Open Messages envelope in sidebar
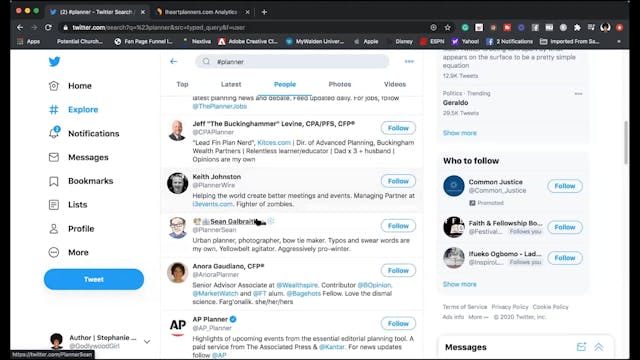Screen dimensions: 640x360 [x=78, y=157]
